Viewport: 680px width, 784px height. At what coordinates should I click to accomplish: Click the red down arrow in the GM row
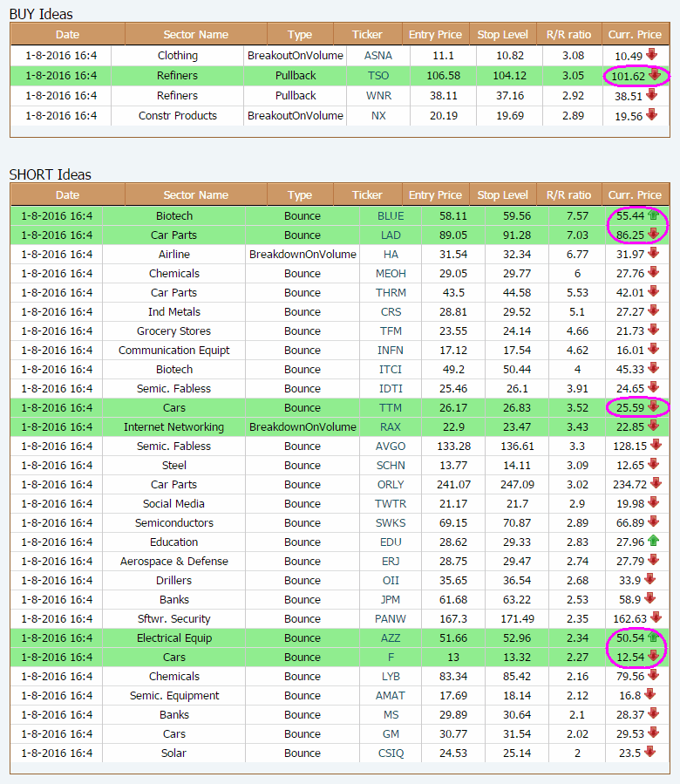[x=653, y=733]
